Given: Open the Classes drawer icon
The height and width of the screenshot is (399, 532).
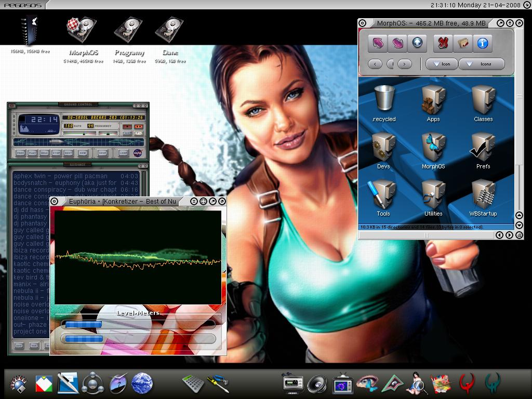Looking at the screenshot, I should 483,103.
